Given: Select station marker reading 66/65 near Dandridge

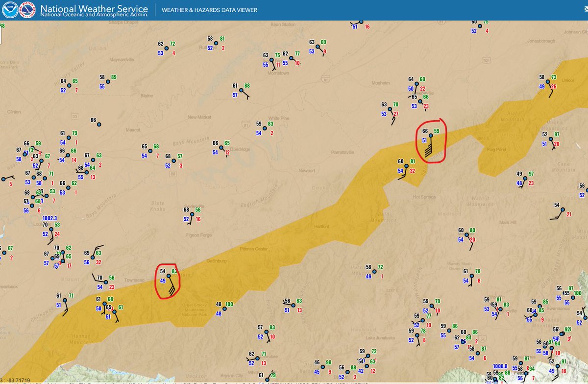Looking at the screenshot, I should 221,148.
